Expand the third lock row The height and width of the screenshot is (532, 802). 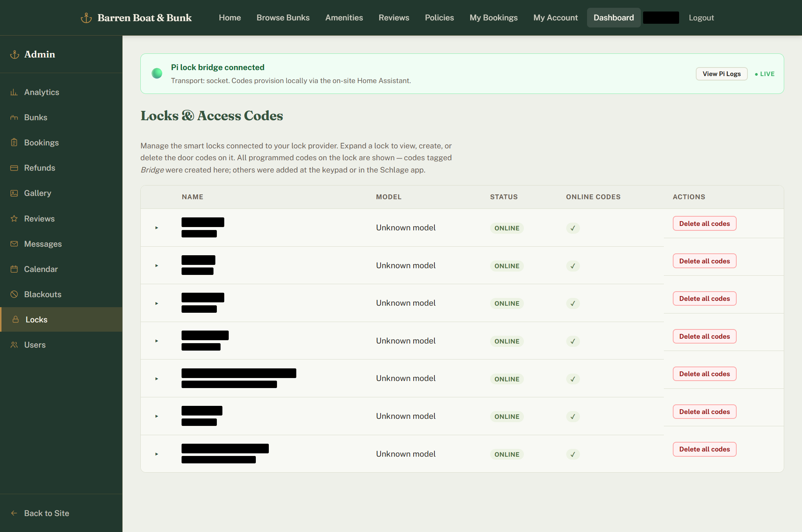157,303
